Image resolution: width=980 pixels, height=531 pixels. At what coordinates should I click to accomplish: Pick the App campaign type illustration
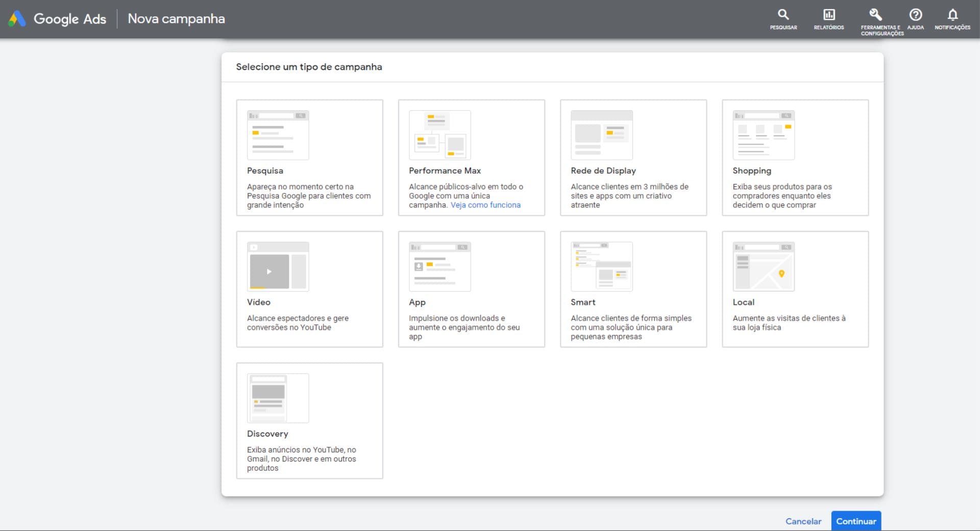pos(439,267)
